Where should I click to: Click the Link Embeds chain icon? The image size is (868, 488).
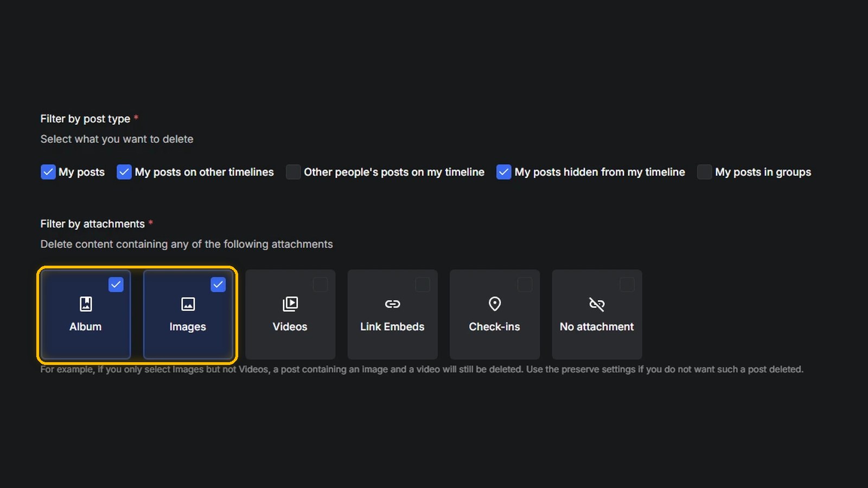[392, 304]
